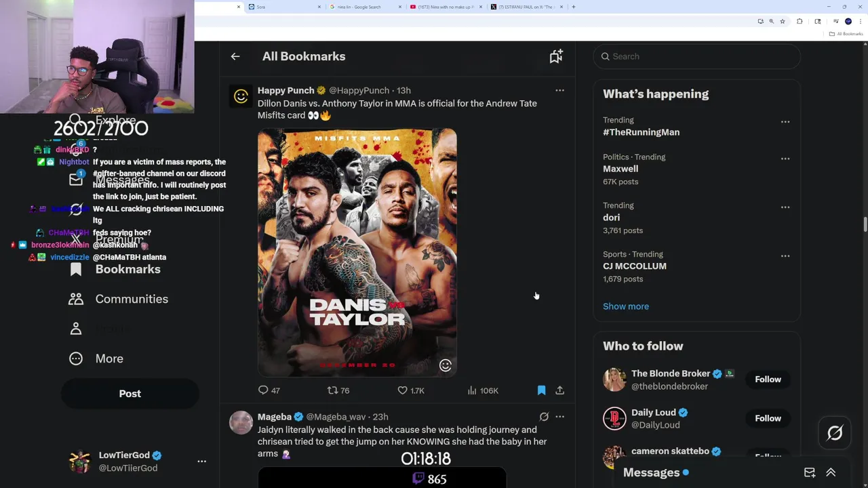This screenshot has height=488, width=868.
Task: Open The Blonde Broker profile picture
Action: [614, 380]
